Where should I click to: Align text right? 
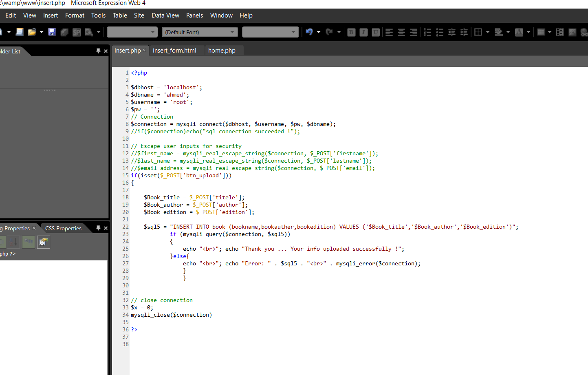pyautogui.click(x=414, y=32)
